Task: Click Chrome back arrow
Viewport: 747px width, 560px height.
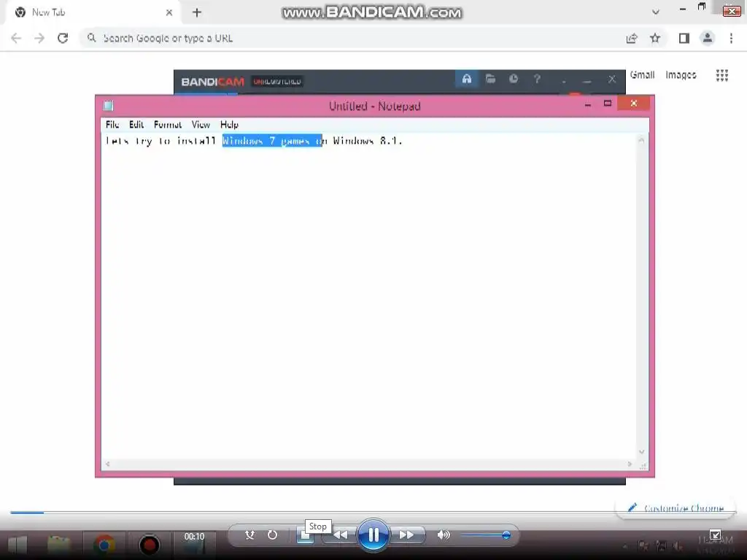Action: [16, 38]
